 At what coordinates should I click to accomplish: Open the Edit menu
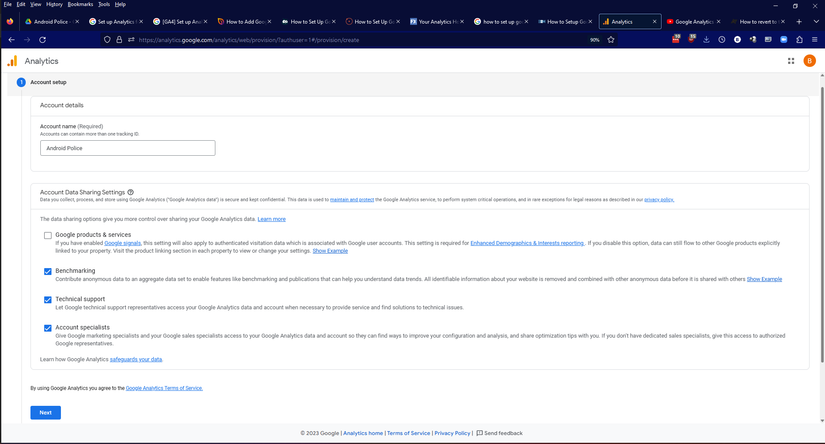click(21, 4)
